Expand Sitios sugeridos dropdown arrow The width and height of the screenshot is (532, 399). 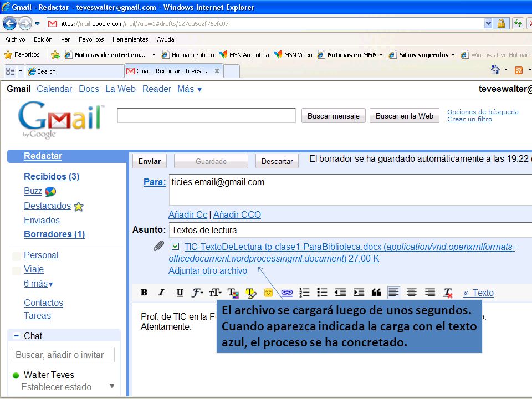453,55
